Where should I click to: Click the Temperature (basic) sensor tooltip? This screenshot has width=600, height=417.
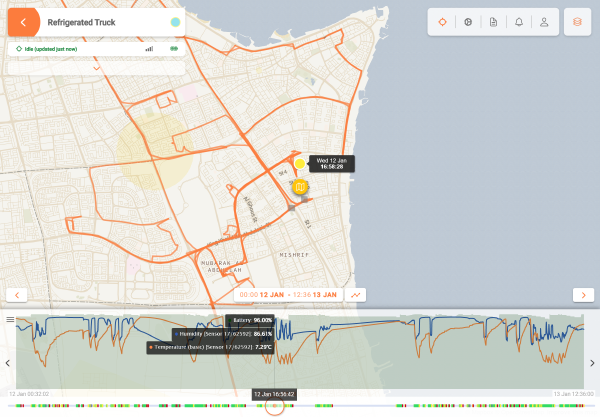pos(210,347)
